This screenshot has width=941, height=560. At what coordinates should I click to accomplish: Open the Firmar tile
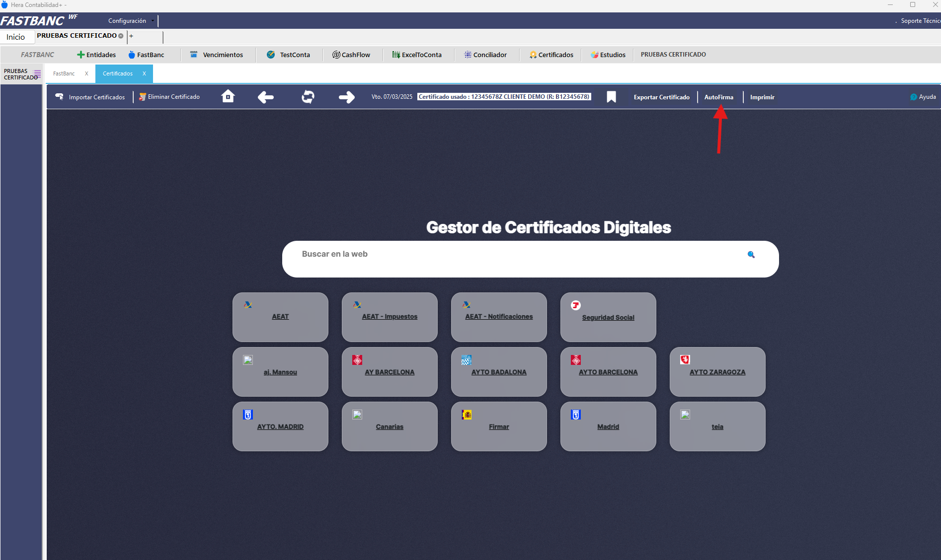pyautogui.click(x=499, y=426)
